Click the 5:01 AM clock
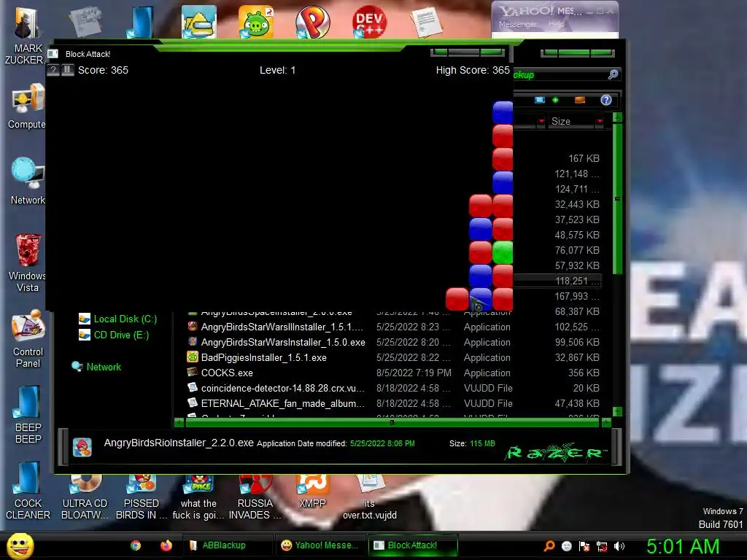The width and height of the screenshot is (747, 560). (683, 546)
